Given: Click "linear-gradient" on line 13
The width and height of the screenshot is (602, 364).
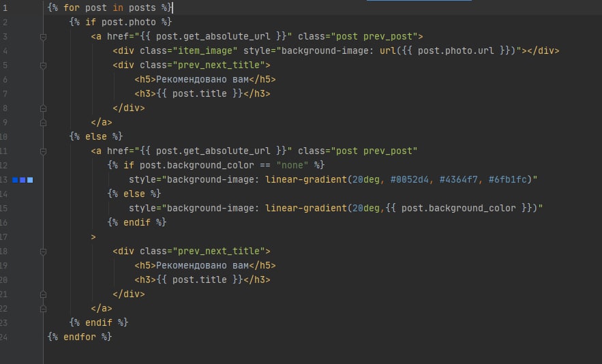Looking at the screenshot, I should pyautogui.click(x=306, y=180).
